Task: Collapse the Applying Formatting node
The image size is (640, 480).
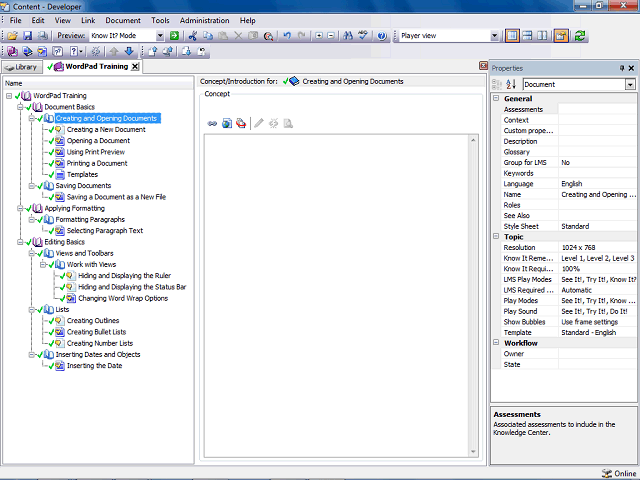Action: point(20,208)
